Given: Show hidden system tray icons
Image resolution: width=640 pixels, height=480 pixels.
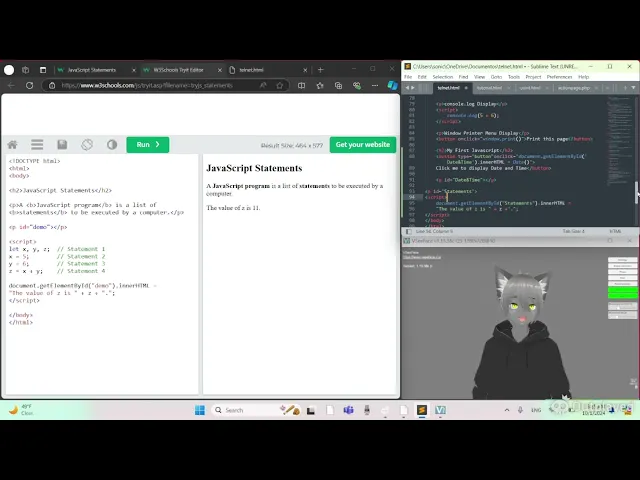Looking at the screenshot, I should pos(507,410).
